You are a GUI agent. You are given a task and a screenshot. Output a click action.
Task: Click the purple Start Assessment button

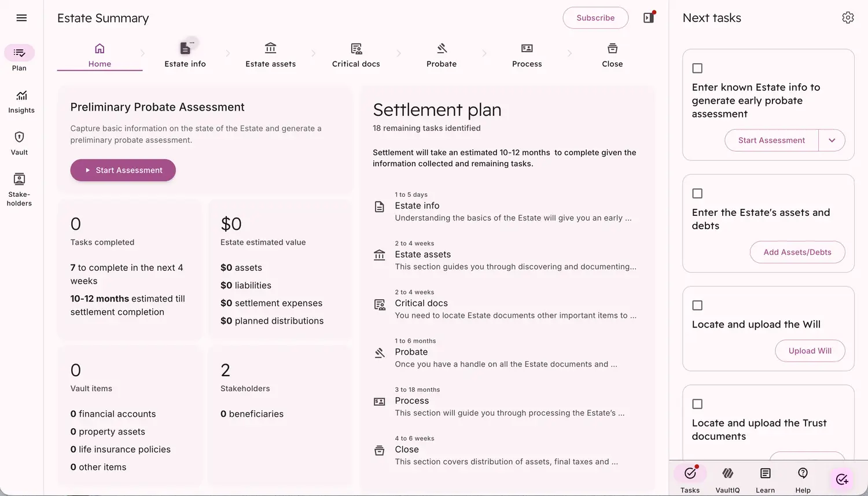(123, 170)
